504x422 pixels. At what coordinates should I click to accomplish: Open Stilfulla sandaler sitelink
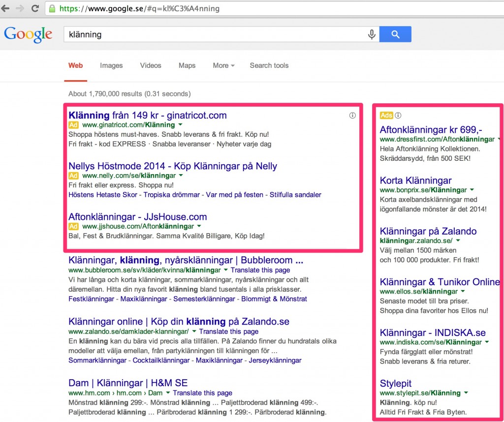pyautogui.click(x=295, y=195)
